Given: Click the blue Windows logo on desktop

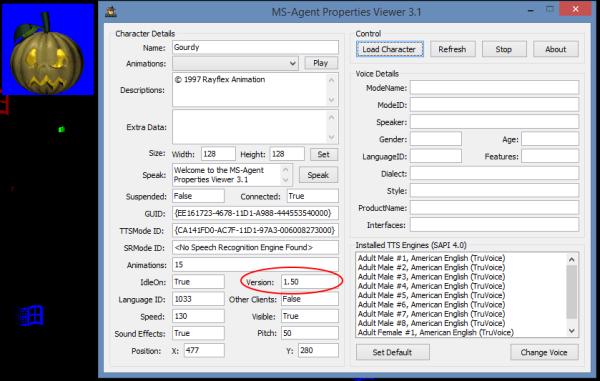Looking at the screenshot, I should pos(30,315).
